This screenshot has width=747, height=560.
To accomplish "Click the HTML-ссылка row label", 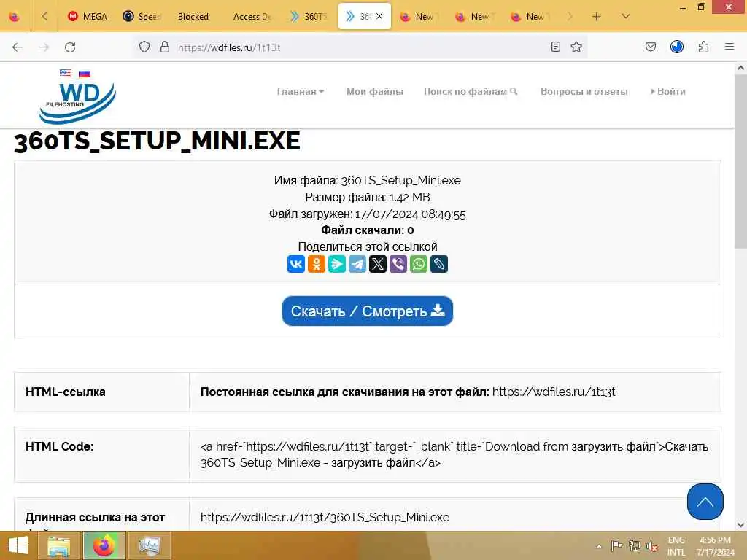I will pos(65,392).
